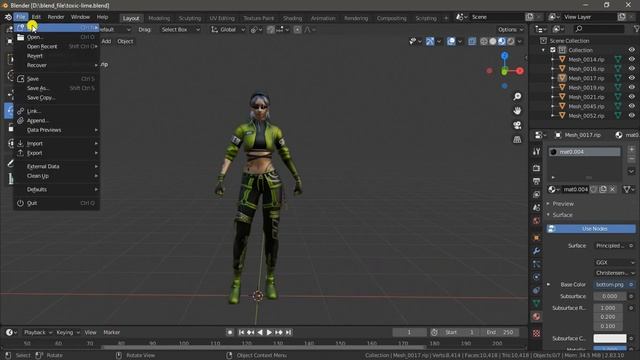Select Mesh_0021.rip in the outliner

[x=586, y=97]
